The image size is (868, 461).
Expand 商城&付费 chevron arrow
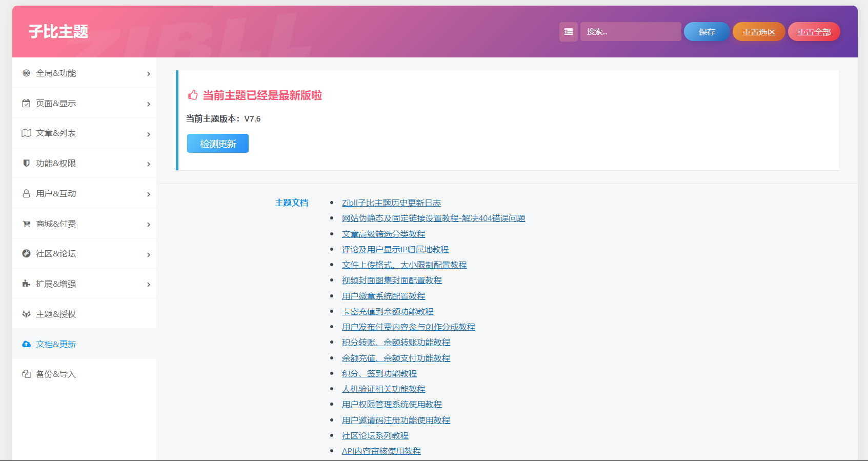(x=149, y=225)
